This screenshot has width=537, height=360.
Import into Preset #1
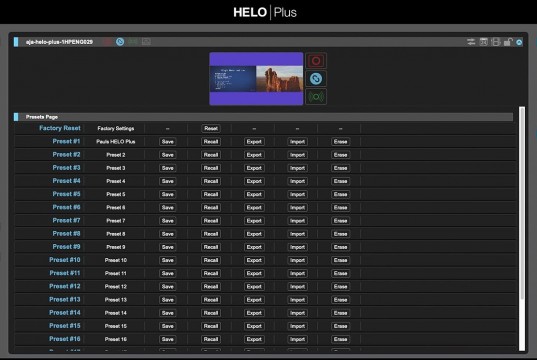(x=297, y=142)
